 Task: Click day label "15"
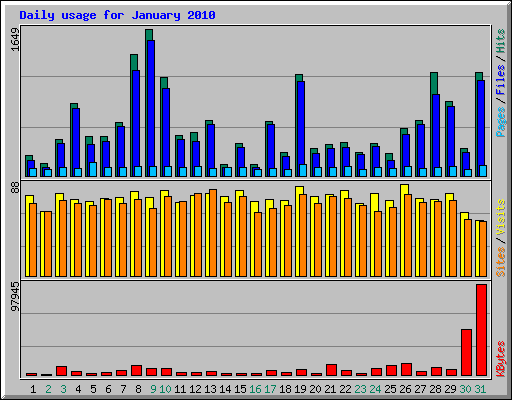240,389
